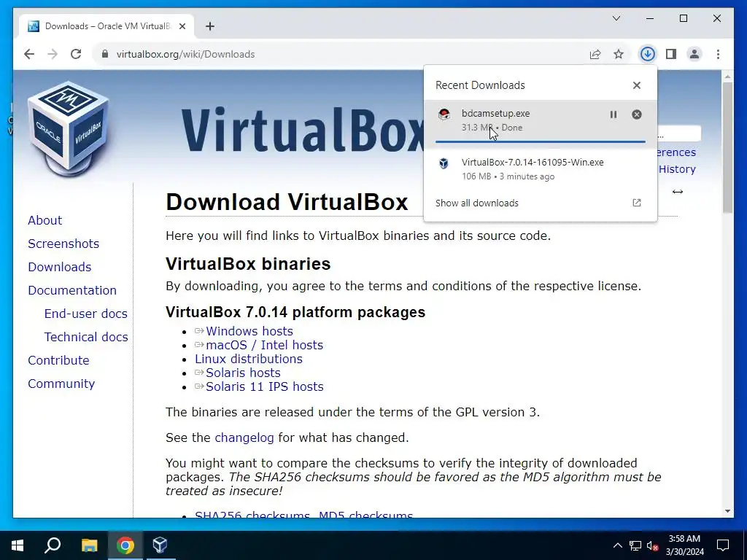Open End-user docs link
The width and height of the screenshot is (747, 560).
86,314
